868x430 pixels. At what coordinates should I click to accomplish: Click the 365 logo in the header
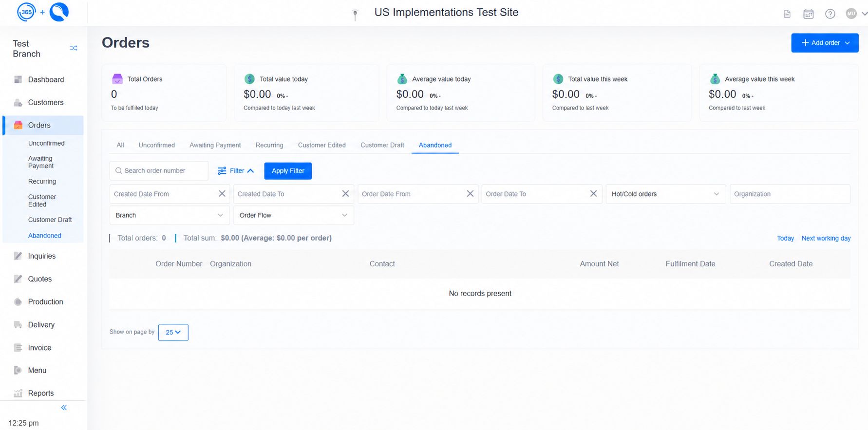26,12
